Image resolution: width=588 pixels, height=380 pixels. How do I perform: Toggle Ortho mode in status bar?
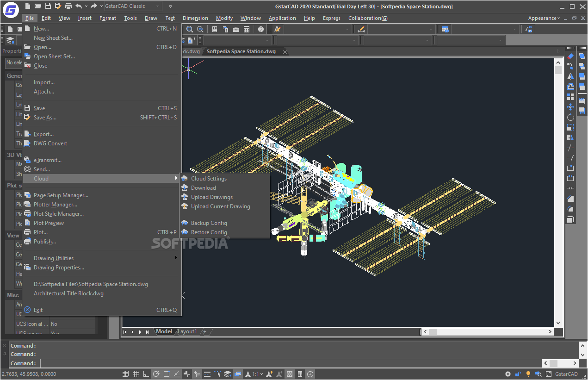point(146,374)
